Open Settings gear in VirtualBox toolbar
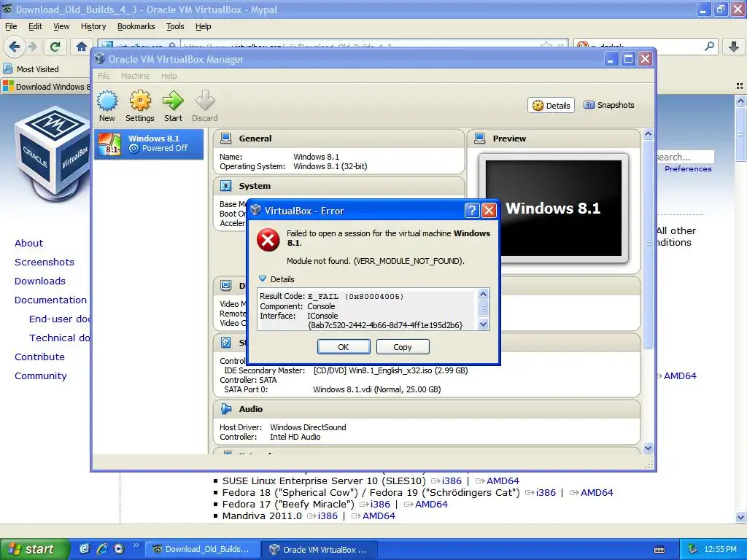This screenshot has height=560, width=747. [140, 101]
